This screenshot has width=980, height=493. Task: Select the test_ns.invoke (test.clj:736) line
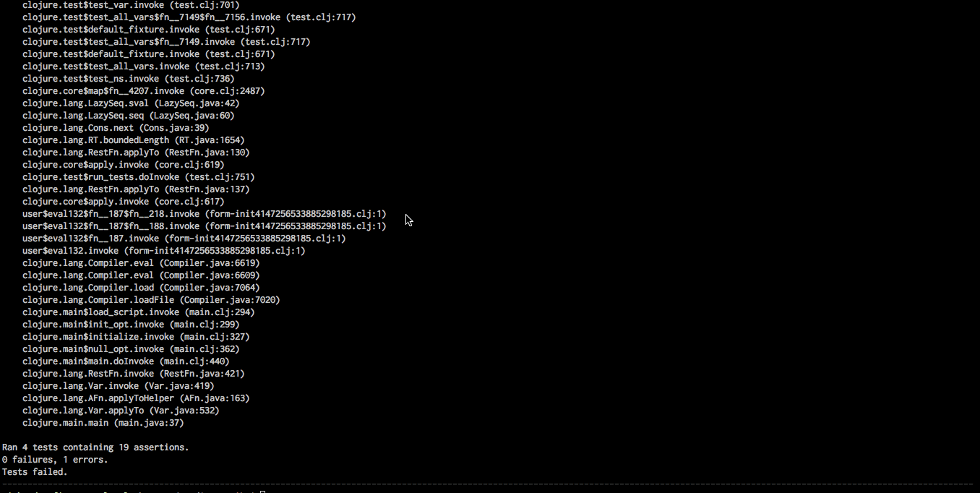[129, 79]
